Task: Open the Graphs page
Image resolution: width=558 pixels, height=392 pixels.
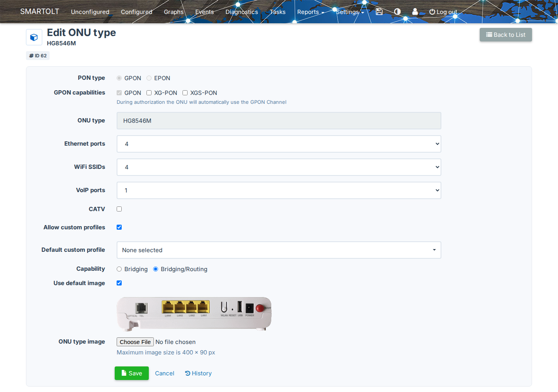Action: [x=174, y=12]
